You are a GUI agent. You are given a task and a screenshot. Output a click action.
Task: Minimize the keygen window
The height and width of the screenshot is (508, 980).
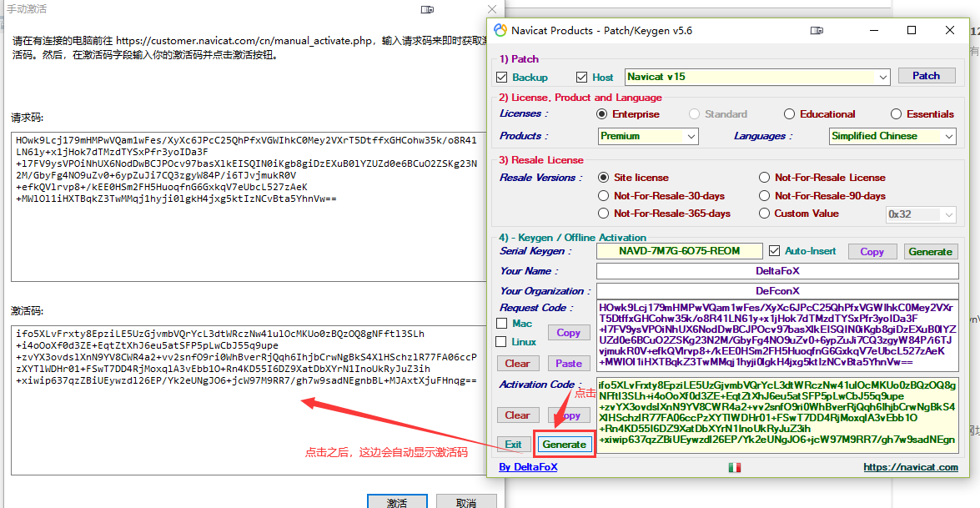[874, 30]
